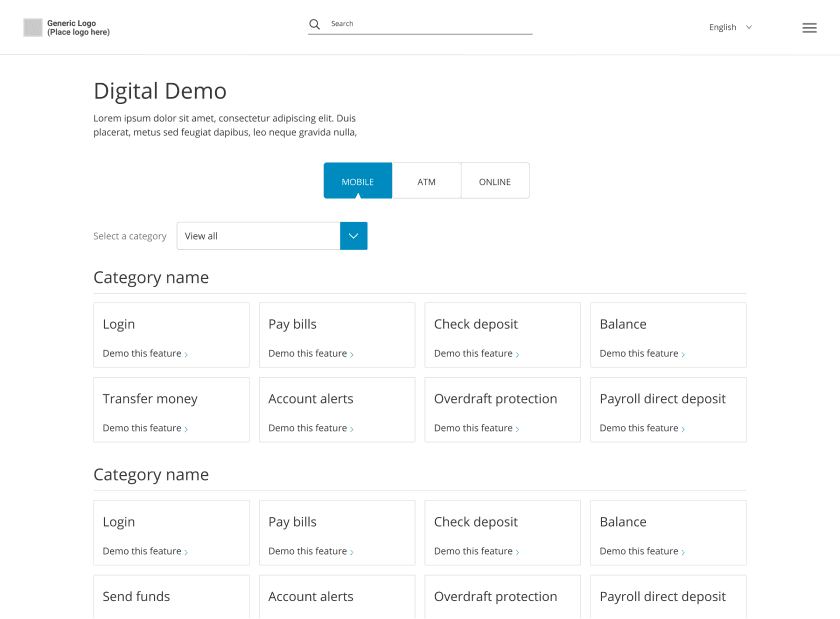Select the MOBILE tab

point(358,181)
